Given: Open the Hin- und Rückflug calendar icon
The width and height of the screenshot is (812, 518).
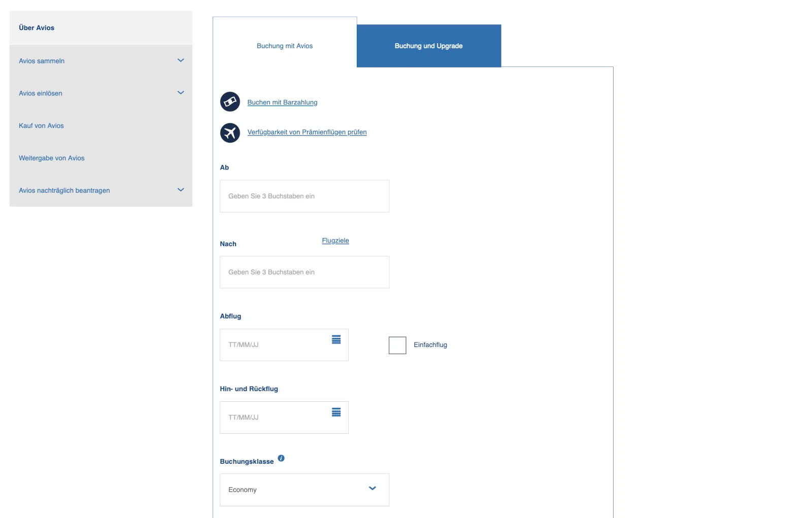Looking at the screenshot, I should coord(336,412).
